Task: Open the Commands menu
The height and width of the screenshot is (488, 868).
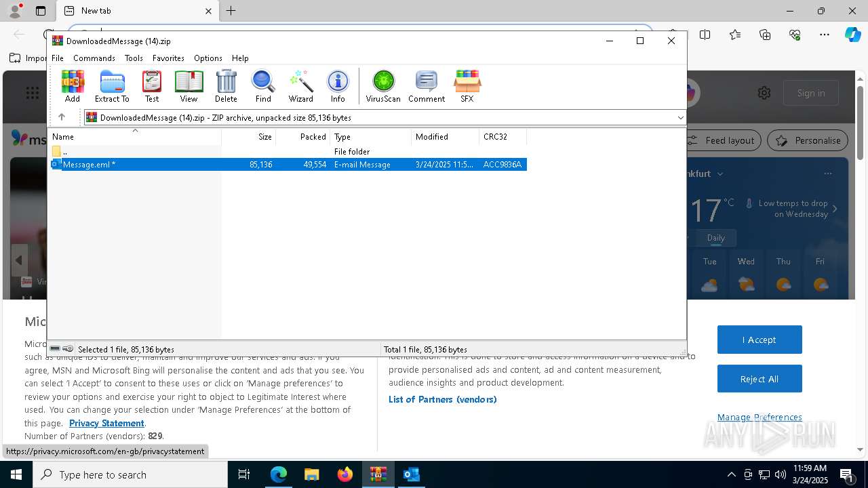Action: pyautogui.click(x=94, y=58)
